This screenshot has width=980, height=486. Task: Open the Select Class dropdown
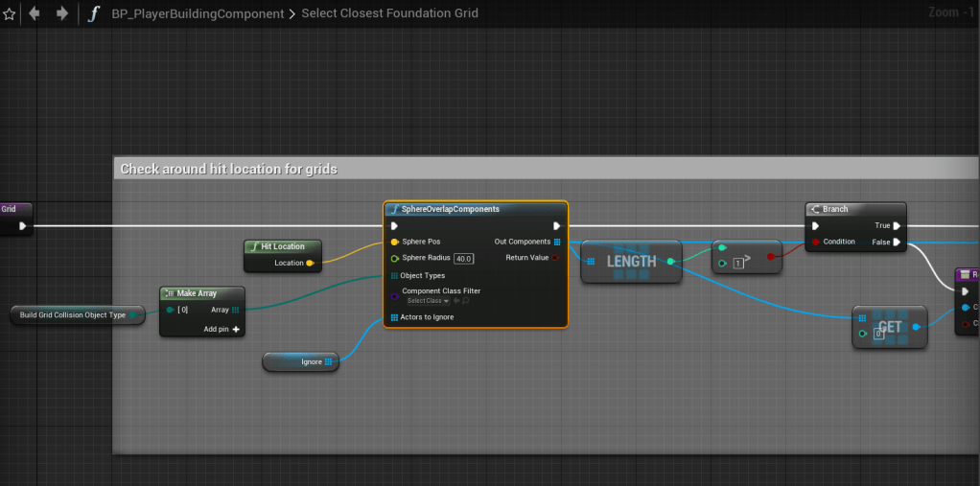tap(428, 301)
